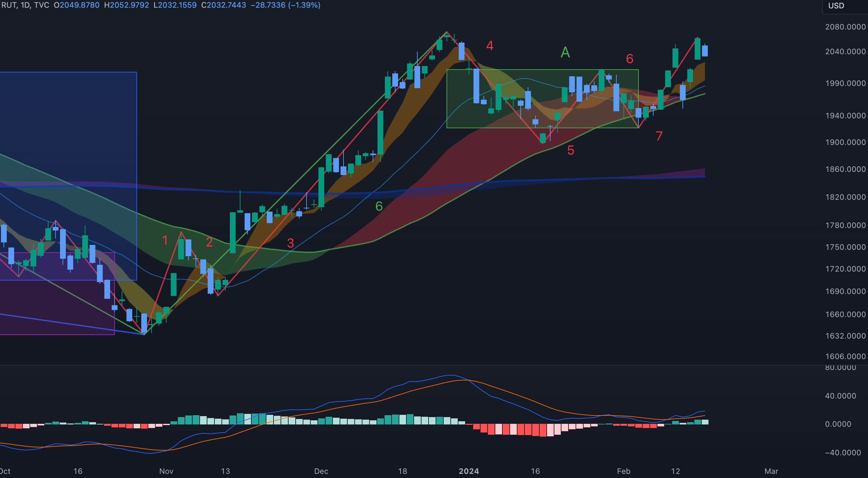Click the 40.0000 label on the MACD scale

(x=840, y=396)
